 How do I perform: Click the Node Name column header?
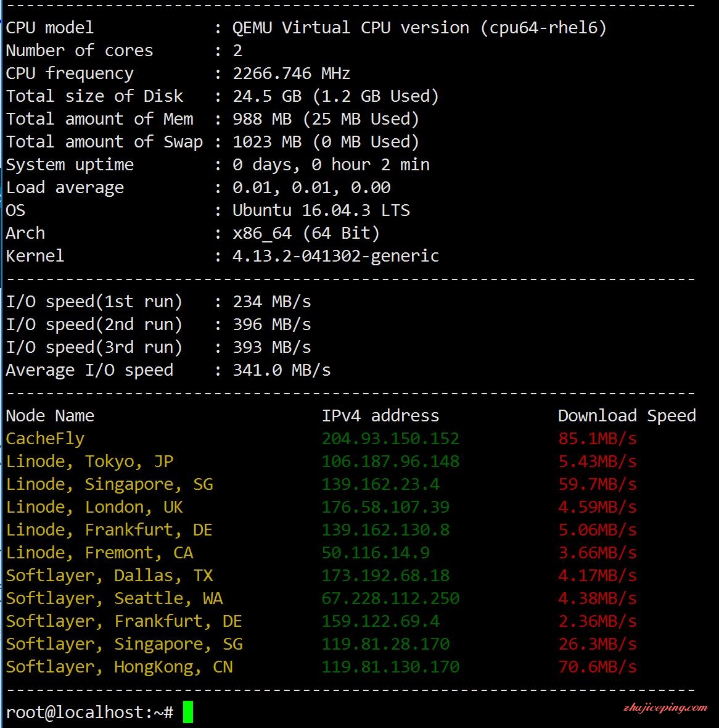pos(50,416)
